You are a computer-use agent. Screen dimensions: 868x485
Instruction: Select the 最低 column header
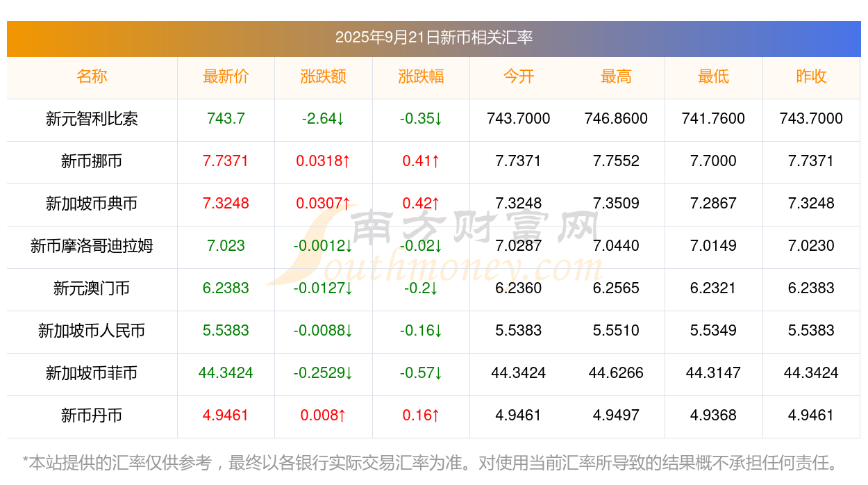coord(714,76)
